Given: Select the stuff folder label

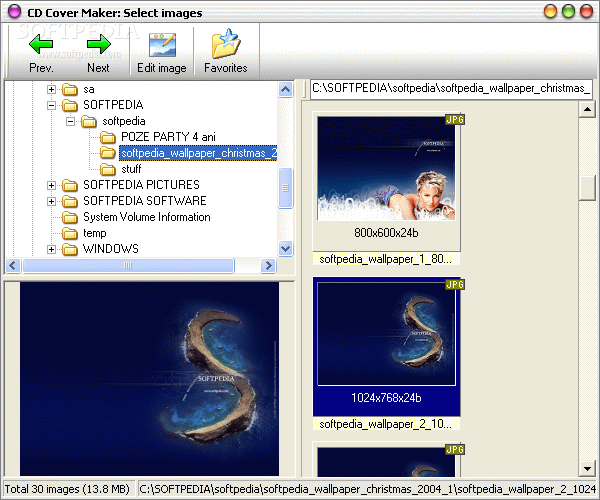Looking at the screenshot, I should pyautogui.click(x=131, y=169).
